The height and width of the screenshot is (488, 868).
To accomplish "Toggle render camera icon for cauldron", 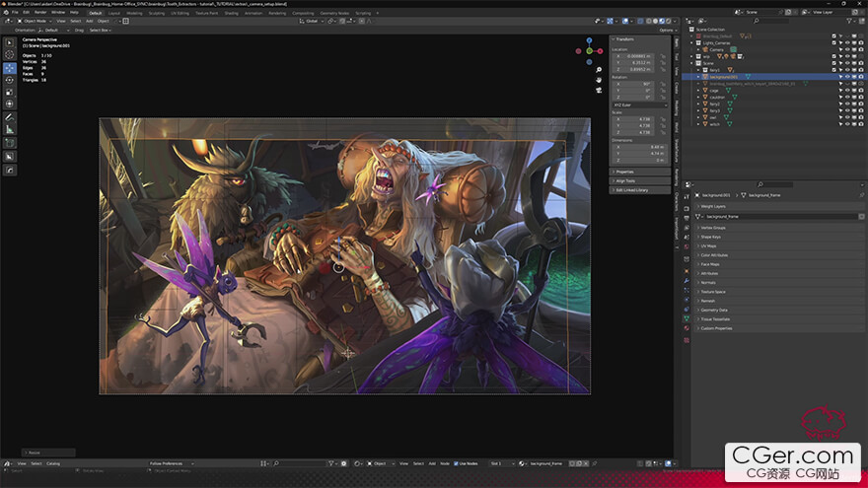I will pos(861,97).
